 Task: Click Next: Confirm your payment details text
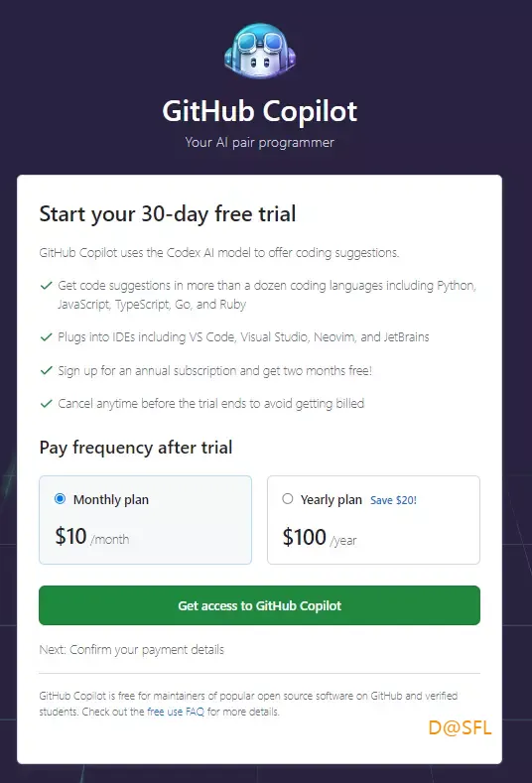tap(132, 650)
